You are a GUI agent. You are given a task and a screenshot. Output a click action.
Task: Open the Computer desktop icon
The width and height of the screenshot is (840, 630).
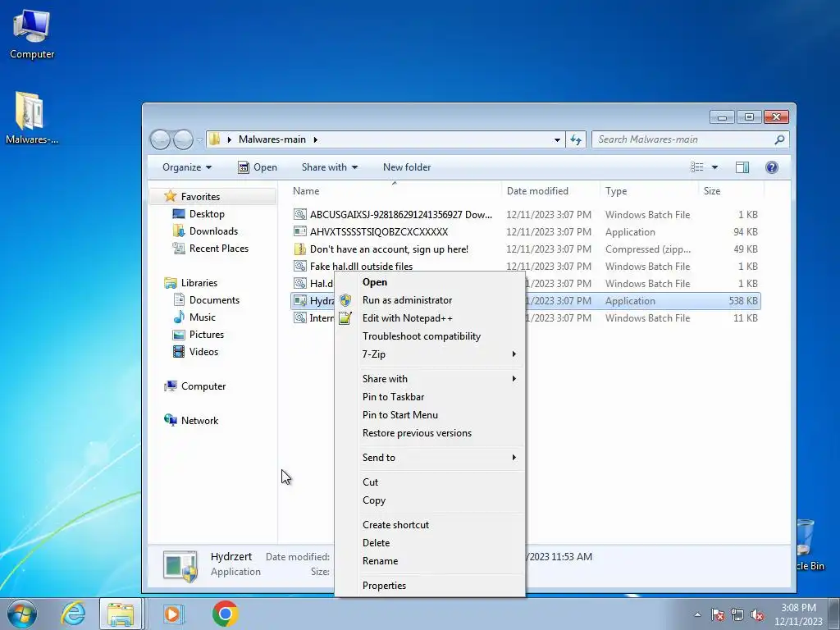tap(32, 33)
